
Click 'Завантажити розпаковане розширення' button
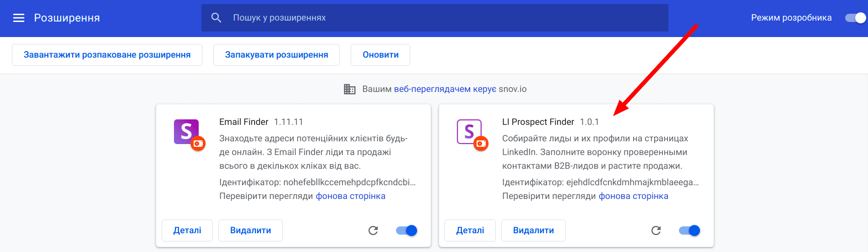pyautogui.click(x=107, y=55)
